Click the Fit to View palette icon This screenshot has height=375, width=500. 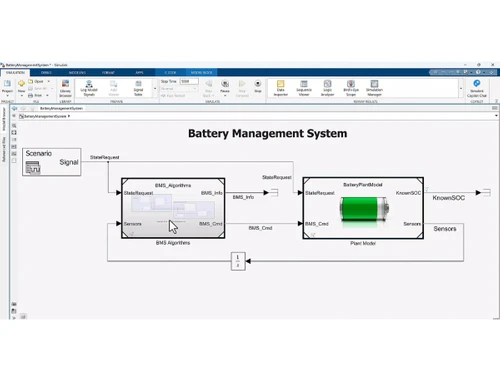14,132
